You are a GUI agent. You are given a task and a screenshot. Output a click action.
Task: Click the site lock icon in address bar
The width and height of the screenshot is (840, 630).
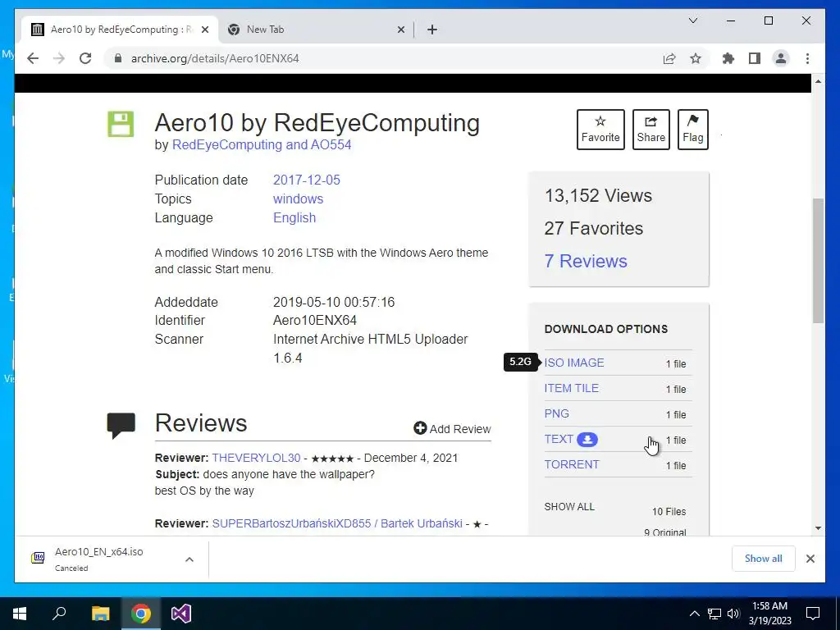118,58
